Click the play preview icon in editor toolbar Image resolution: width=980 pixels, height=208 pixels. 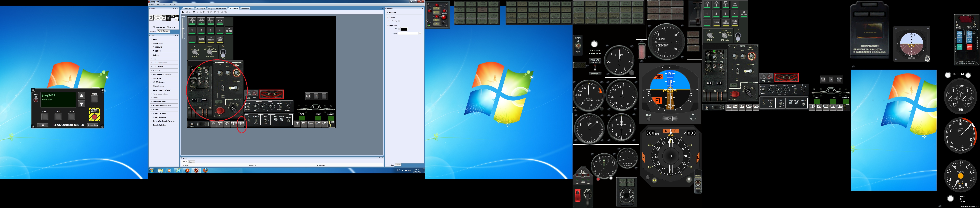pos(183,12)
